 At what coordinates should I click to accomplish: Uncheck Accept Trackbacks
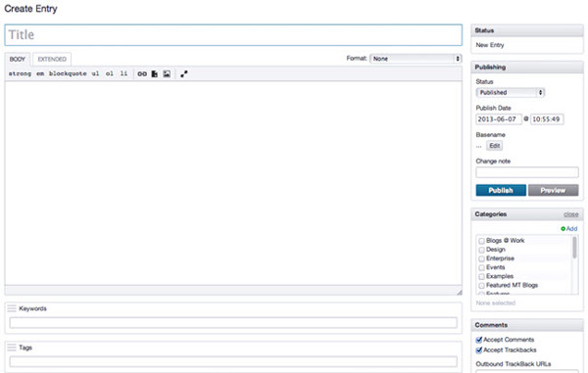point(479,350)
